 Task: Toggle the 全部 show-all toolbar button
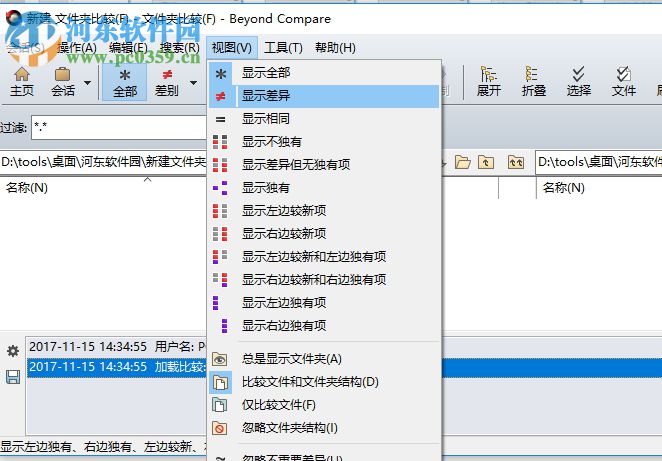pyautogui.click(x=125, y=82)
